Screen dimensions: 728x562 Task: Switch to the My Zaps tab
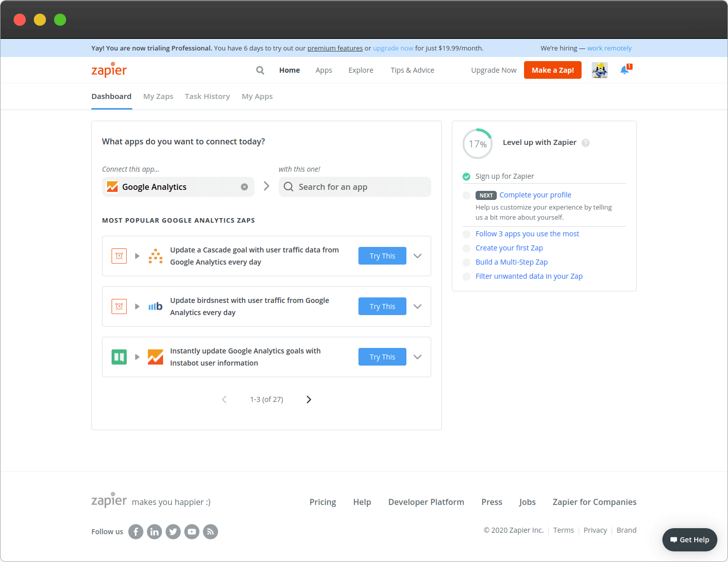[158, 96]
